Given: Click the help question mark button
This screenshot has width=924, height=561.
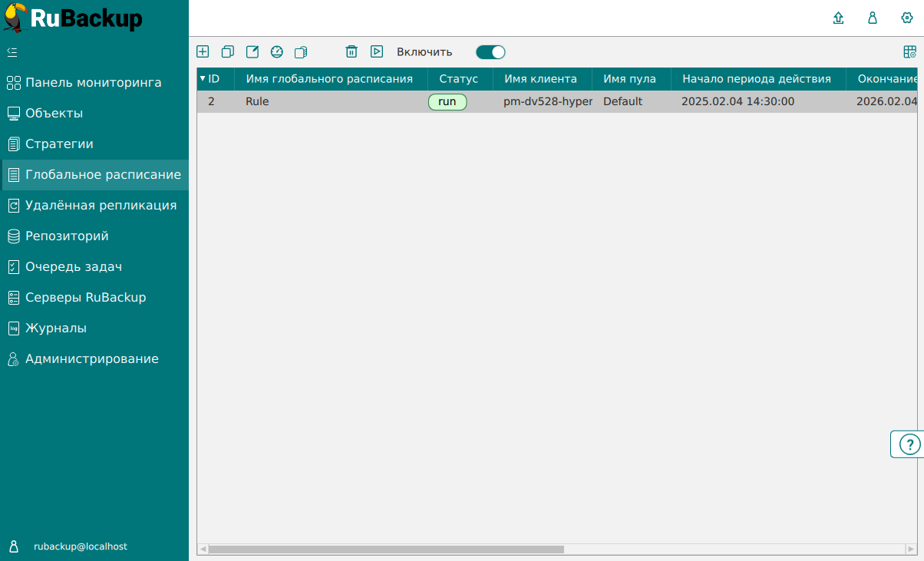Looking at the screenshot, I should pyautogui.click(x=909, y=444).
